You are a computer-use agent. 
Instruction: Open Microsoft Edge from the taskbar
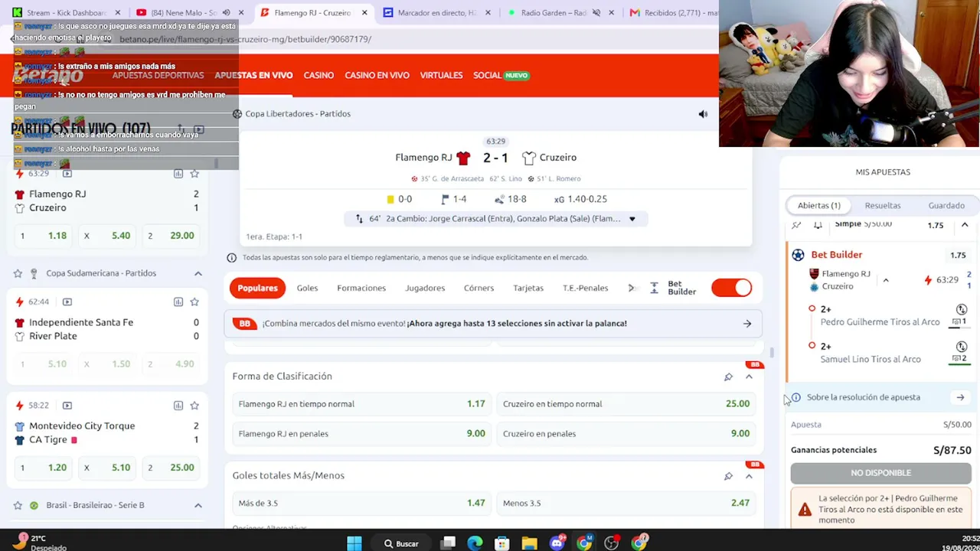475,543
